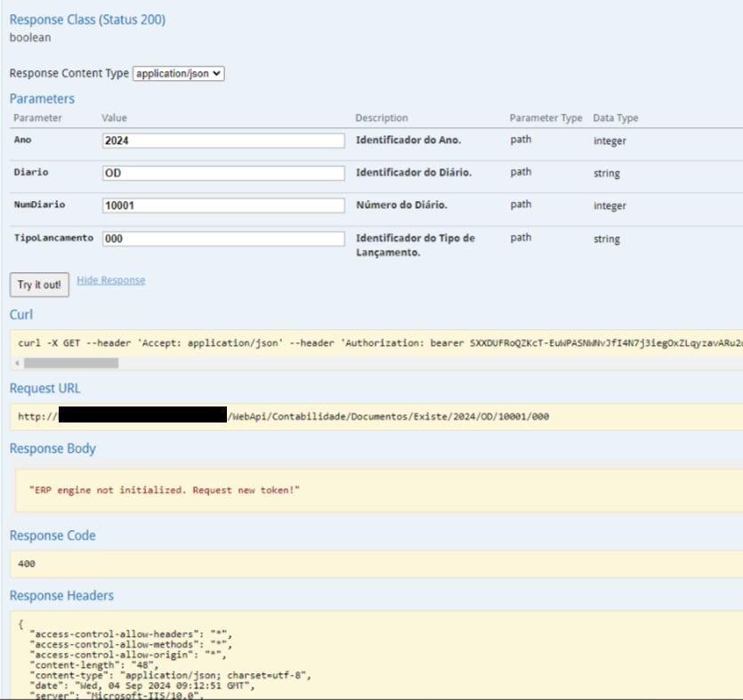Click the Response Class (Status 200) heading
This screenshot has width=743, height=700.
pos(87,20)
